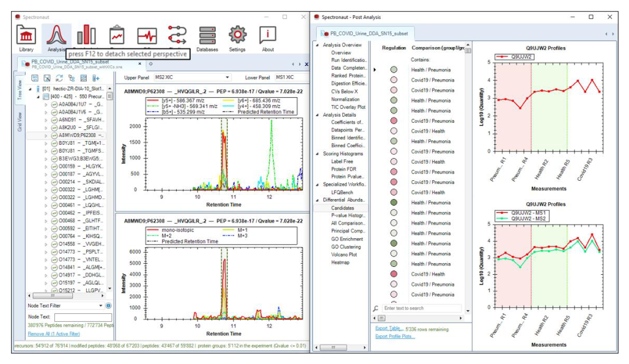Click the precursor tree scroll-down arrow
Viewport: 629px width, 364px height.
coord(109,289)
